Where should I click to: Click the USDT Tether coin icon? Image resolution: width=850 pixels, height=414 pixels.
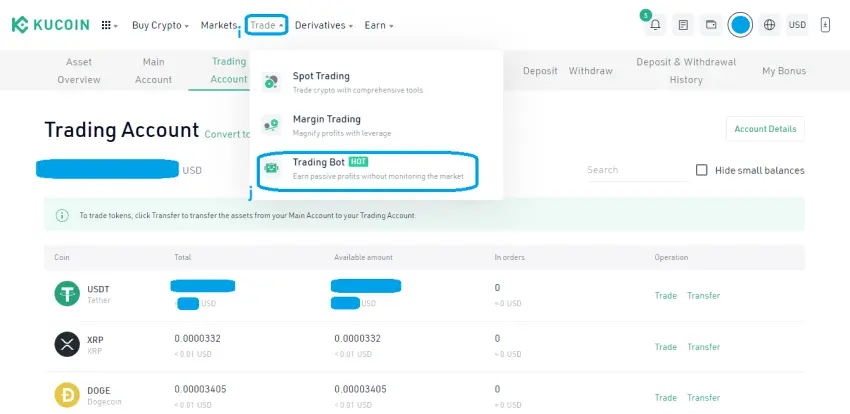[x=67, y=294]
